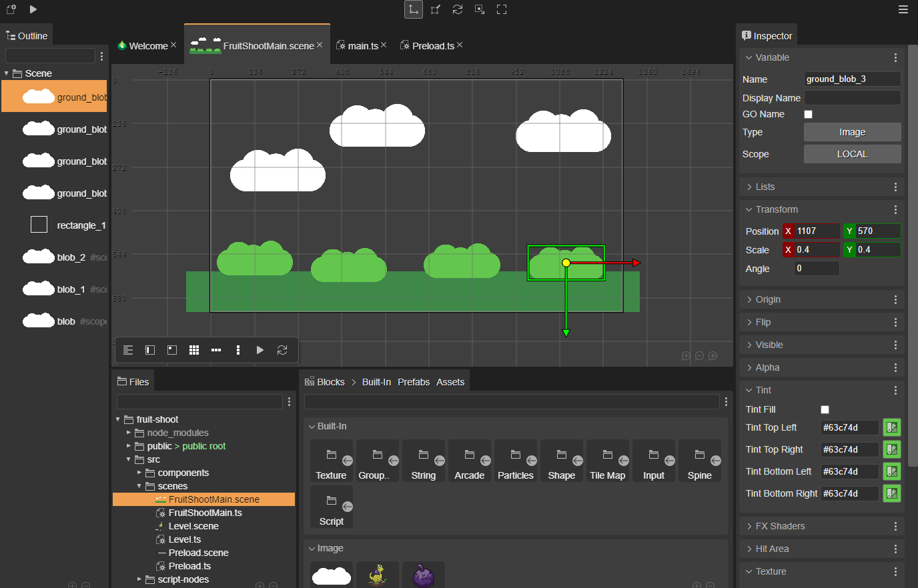The width and height of the screenshot is (918, 588).
Task: Click the Position X input field
Action: 817,231
